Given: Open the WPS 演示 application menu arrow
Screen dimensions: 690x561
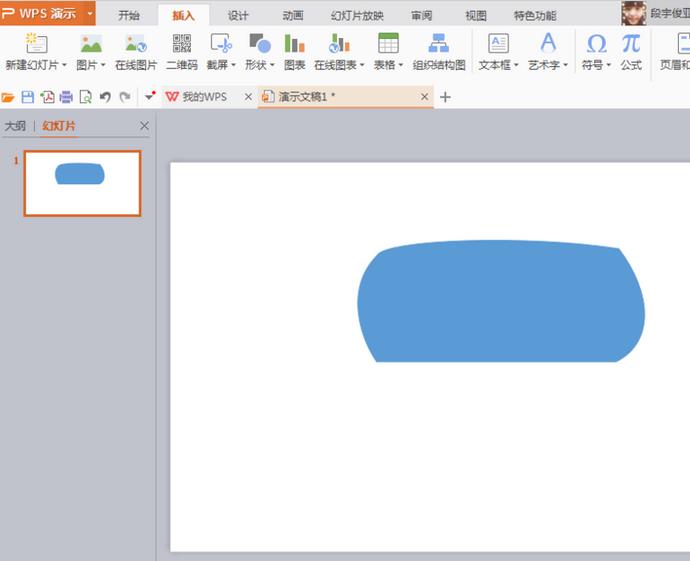Looking at the screenshot, I should coord(90,14).
